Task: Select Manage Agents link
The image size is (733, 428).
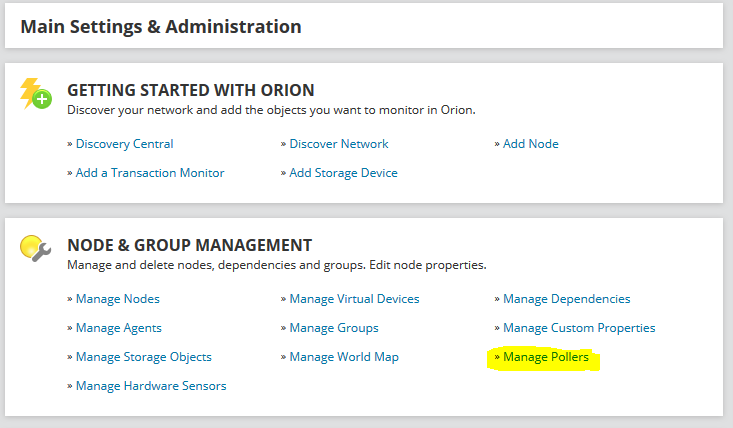Action: [x=119, y=328]
